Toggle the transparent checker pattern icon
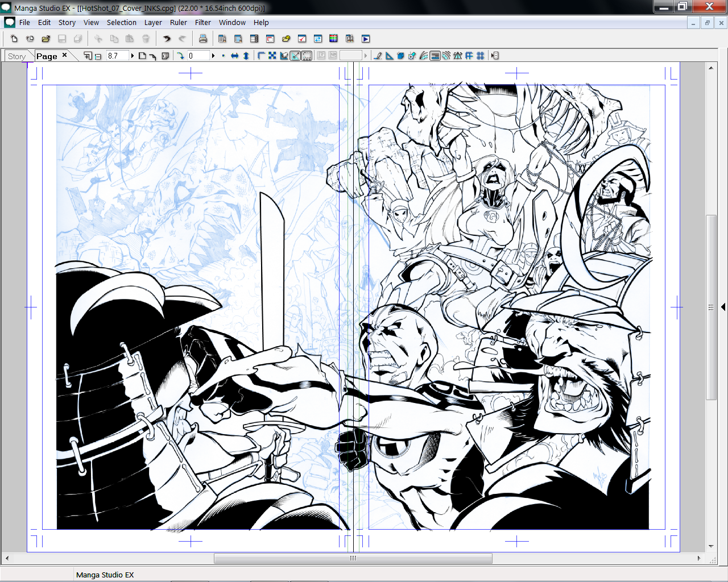Viewport: 728px width, 582px height. [x=272, y=56]
